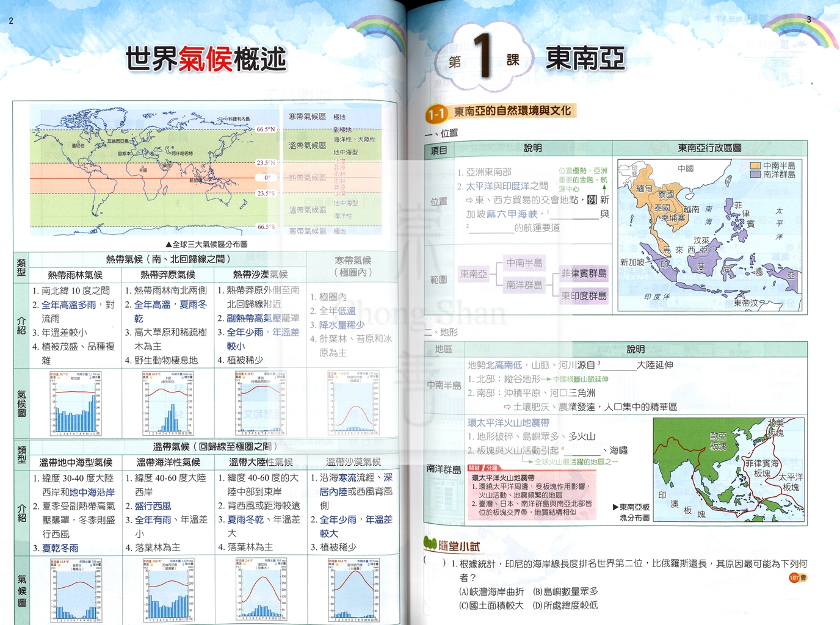Click the 新加坡 label on the administrative map
Screen dimensions: 840x625
point(632,262)
